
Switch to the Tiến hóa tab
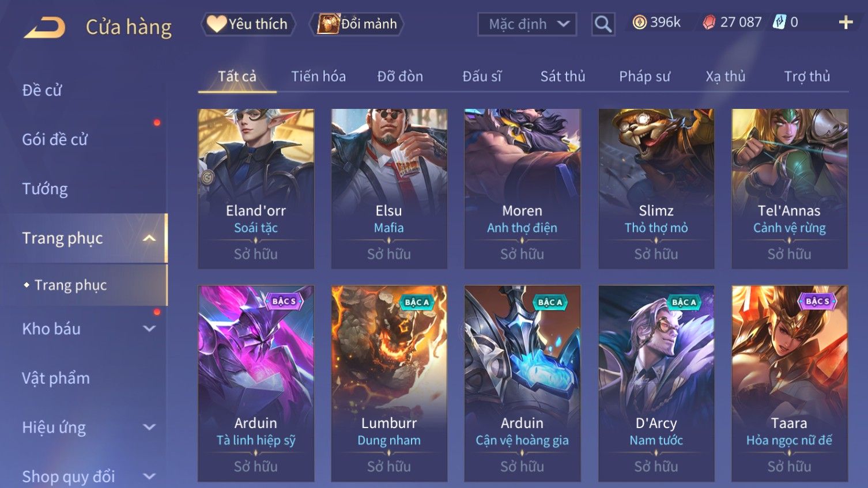pos(318,76)
